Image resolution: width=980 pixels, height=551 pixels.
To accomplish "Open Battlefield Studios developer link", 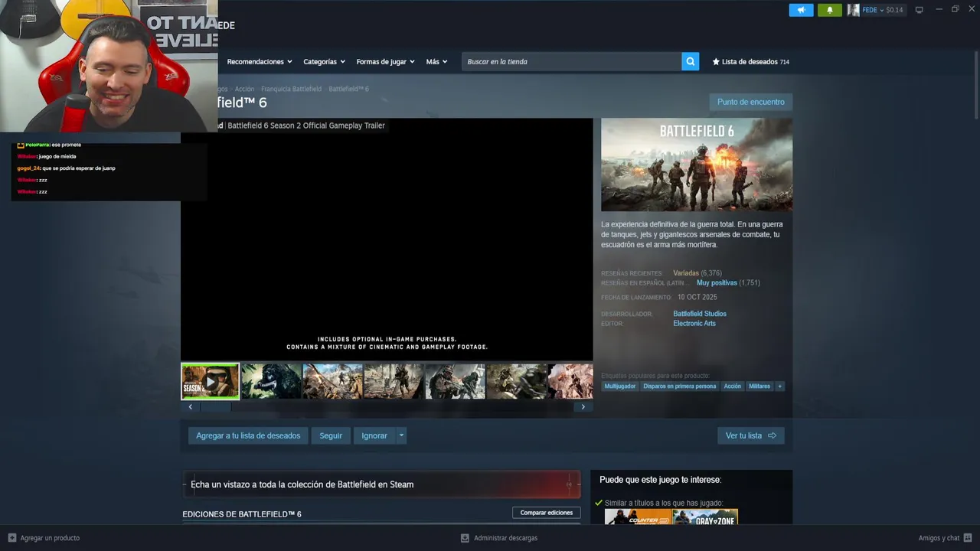I will click(700, 314).
